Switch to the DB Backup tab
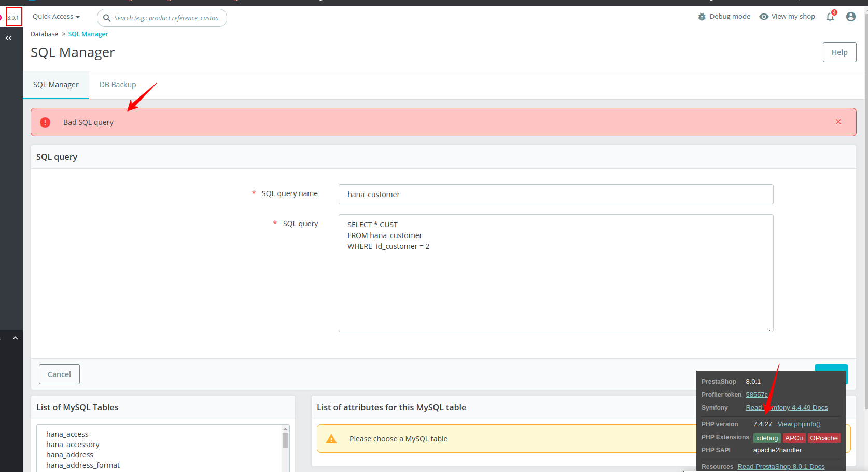The height and width of the screenshot is (472, 868). pyautogui.click(x=118, y=84)
